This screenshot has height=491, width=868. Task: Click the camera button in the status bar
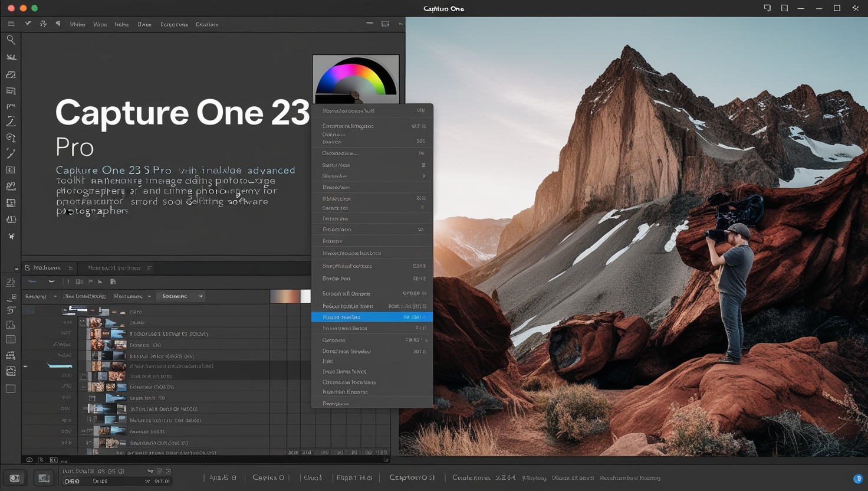(x=15, y=478)
